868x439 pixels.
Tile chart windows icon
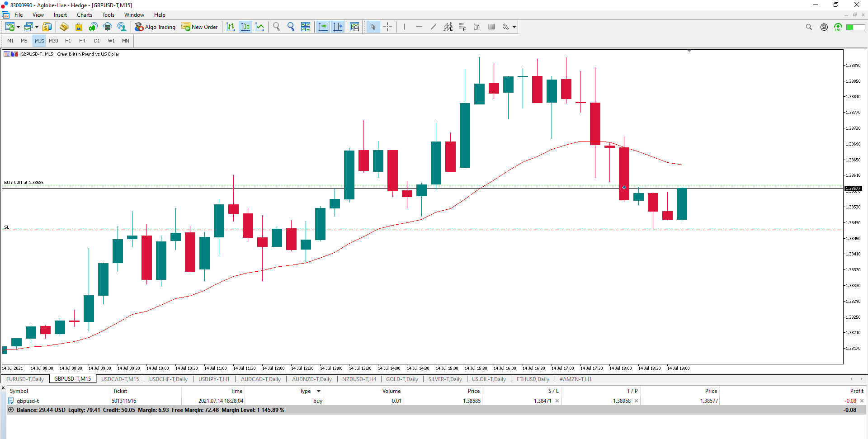pos(306,27)
